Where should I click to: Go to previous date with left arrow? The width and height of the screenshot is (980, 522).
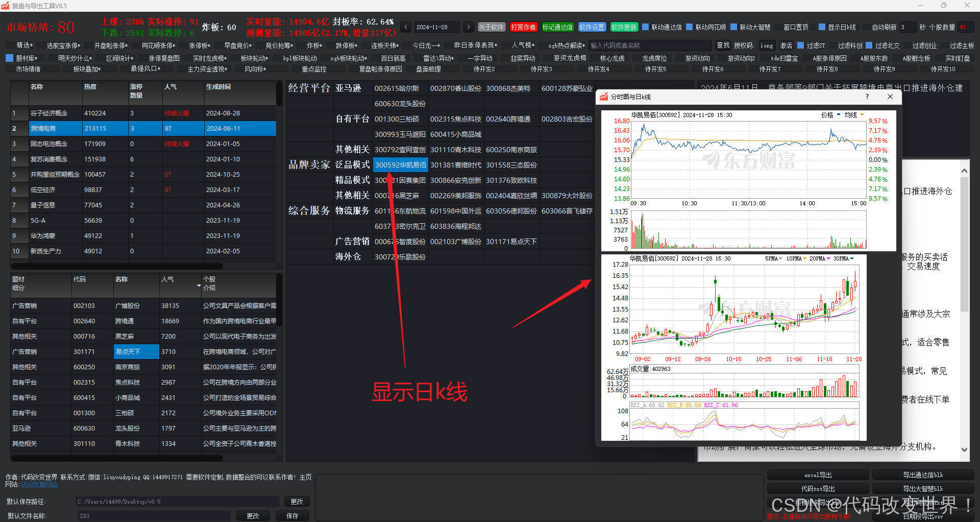[x=406, y=27]
